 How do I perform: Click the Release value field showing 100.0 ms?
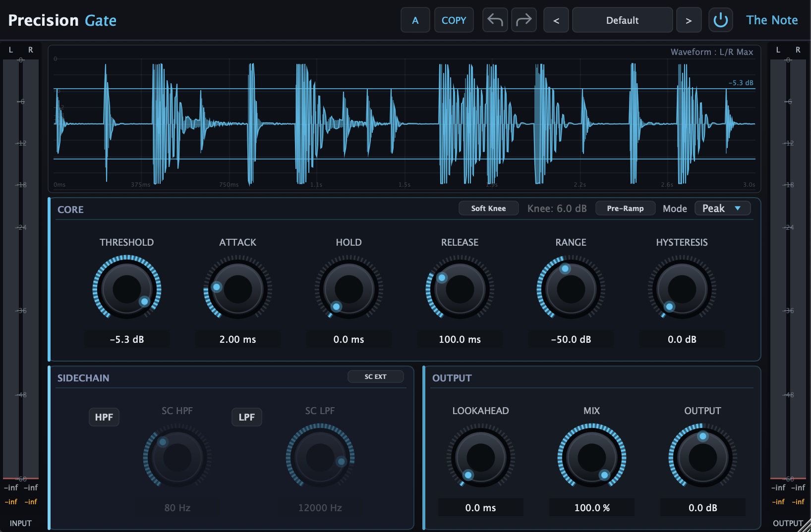[460, 339]
